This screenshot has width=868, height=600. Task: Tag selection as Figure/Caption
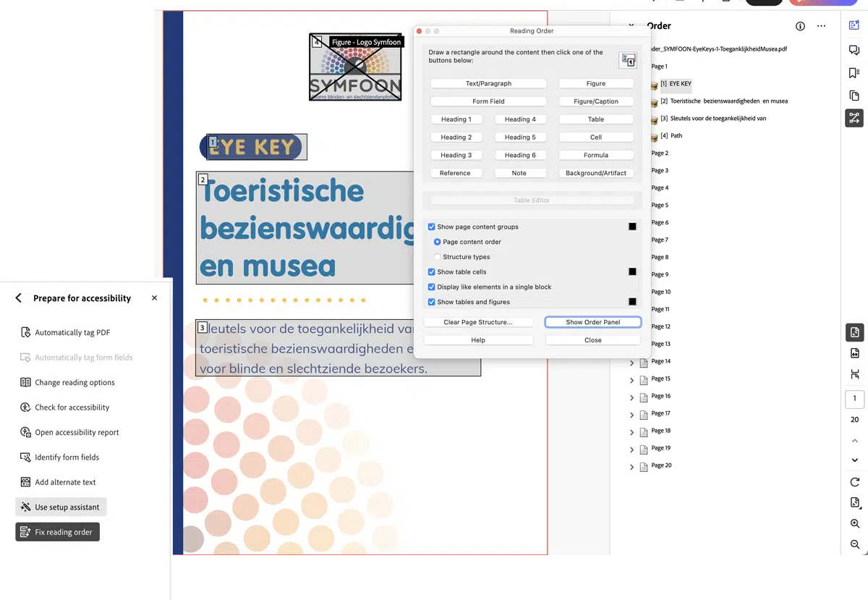coord(596,101)
